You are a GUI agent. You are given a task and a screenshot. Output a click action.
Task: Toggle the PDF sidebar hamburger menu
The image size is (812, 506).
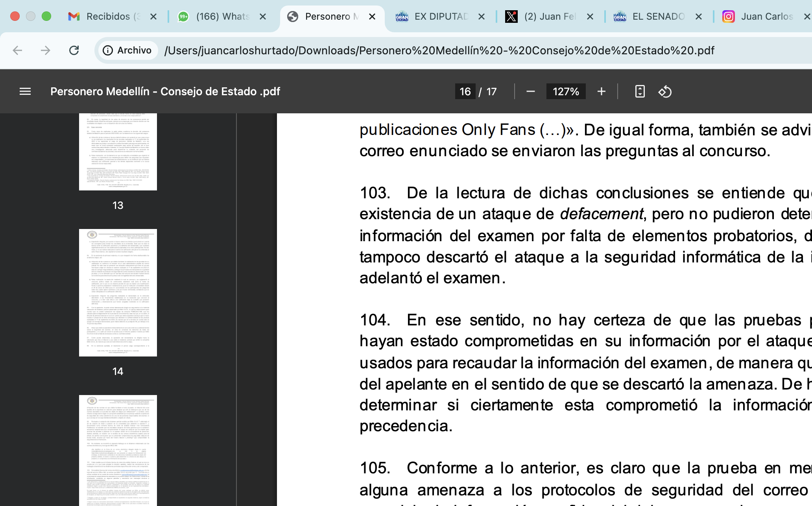25,92
